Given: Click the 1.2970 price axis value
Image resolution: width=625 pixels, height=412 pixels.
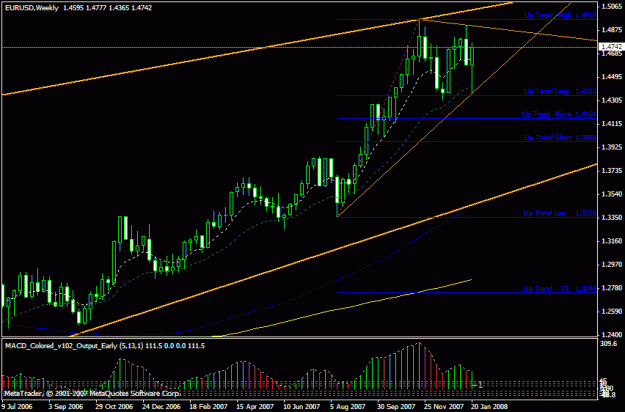Looking at the screenshot, I should (612, 265).
